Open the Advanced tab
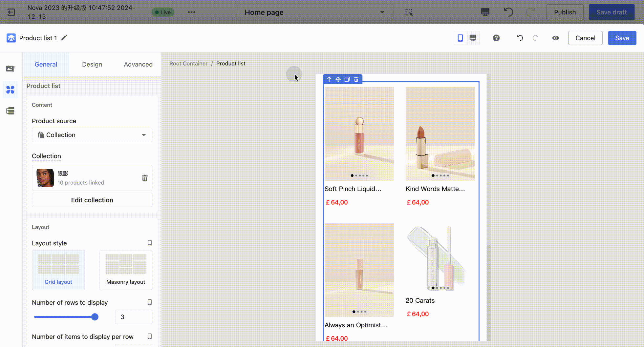The height and width of the screenshot is (347, 644). click(x=138, y=64)
